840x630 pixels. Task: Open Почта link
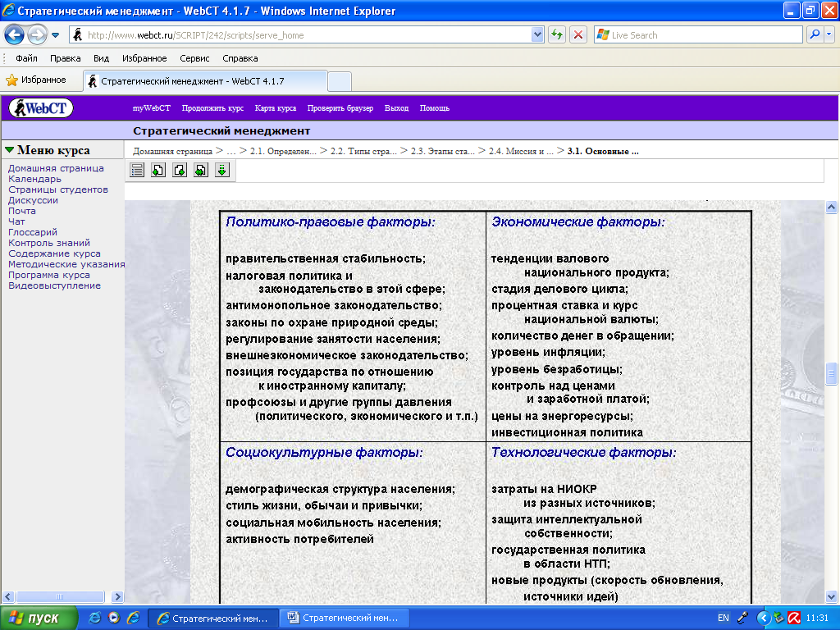point(22,211)
